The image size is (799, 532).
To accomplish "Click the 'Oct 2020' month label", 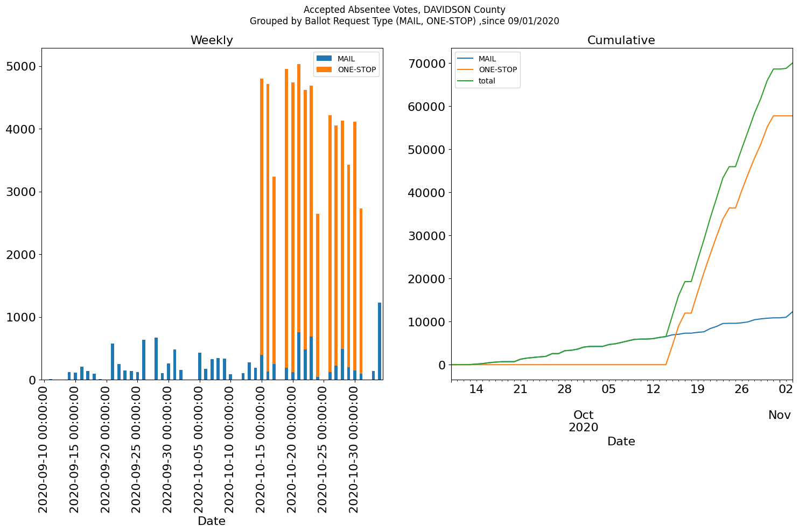I will click(583, 421).
